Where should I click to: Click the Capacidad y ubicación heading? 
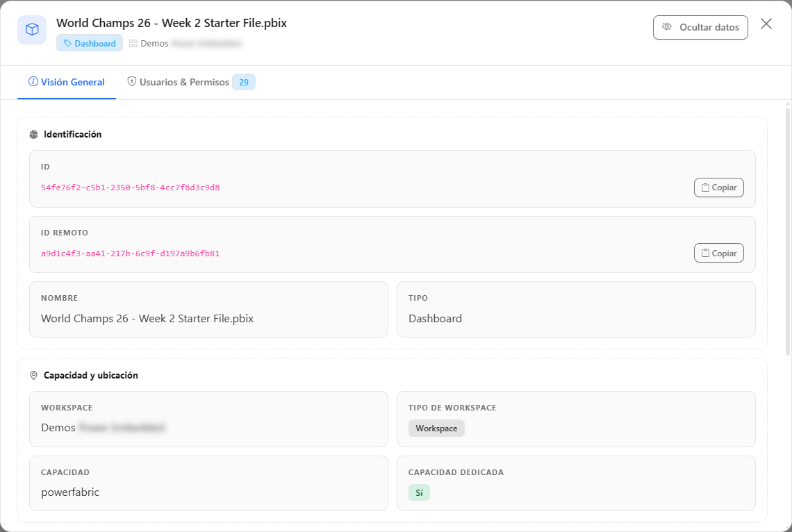(91, 376)
